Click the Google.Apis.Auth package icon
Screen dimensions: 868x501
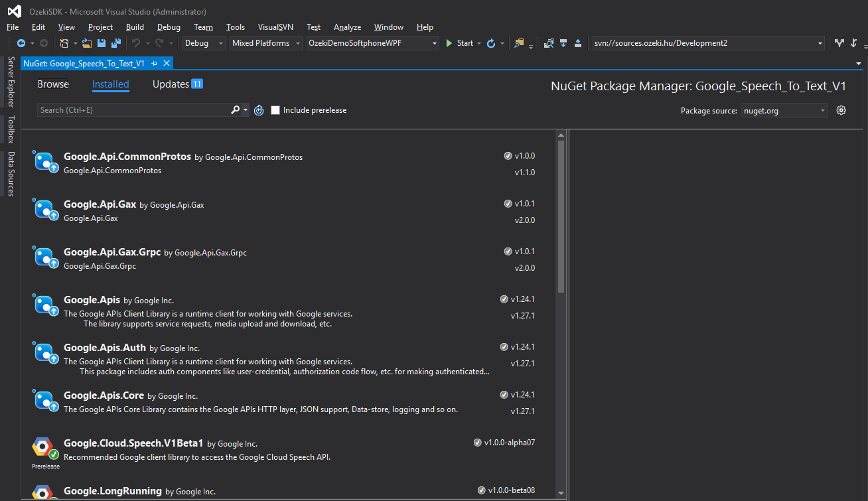pos(44,353)
